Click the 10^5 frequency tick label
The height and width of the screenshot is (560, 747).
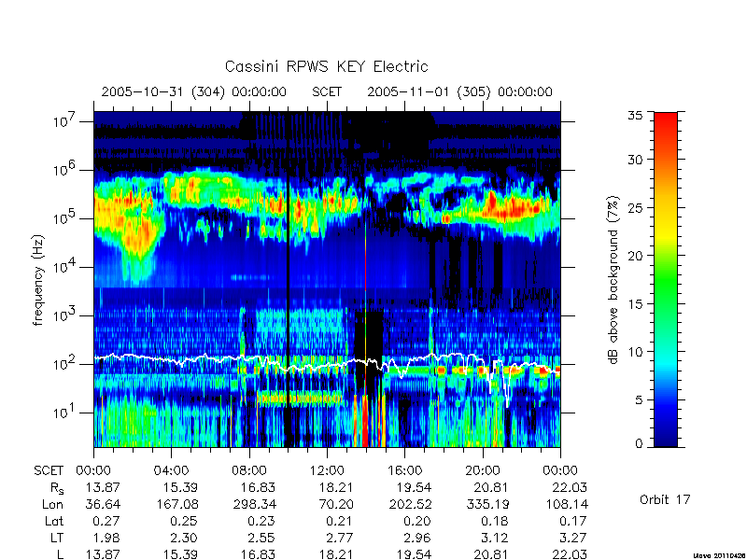coord(64,217)
